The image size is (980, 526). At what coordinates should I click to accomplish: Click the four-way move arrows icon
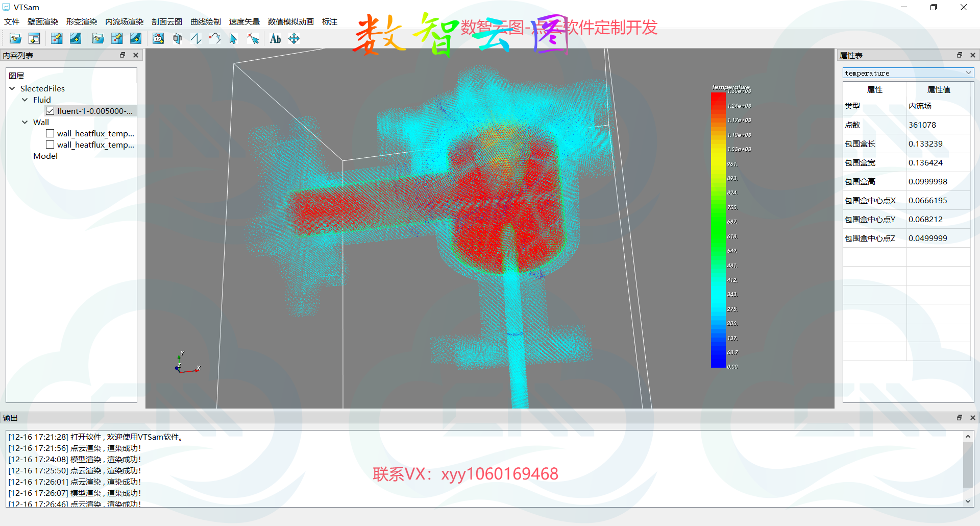[x=294, y=38]
